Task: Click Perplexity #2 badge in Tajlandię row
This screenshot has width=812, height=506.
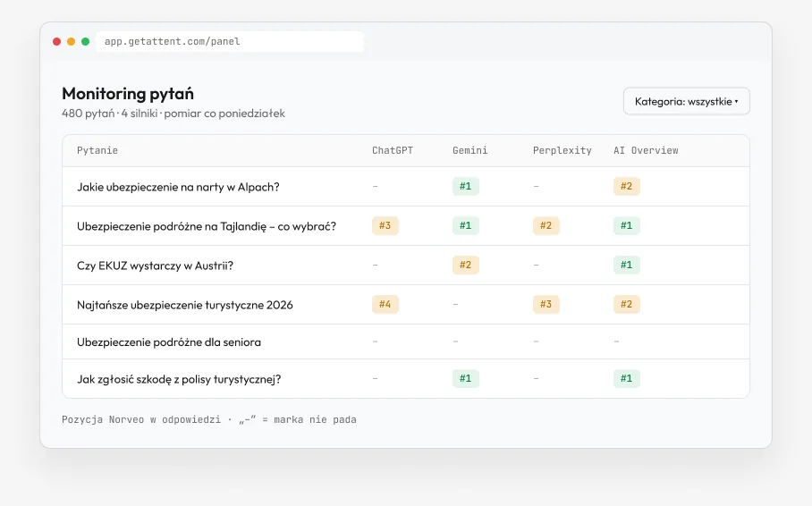Action: click(546, 225)
